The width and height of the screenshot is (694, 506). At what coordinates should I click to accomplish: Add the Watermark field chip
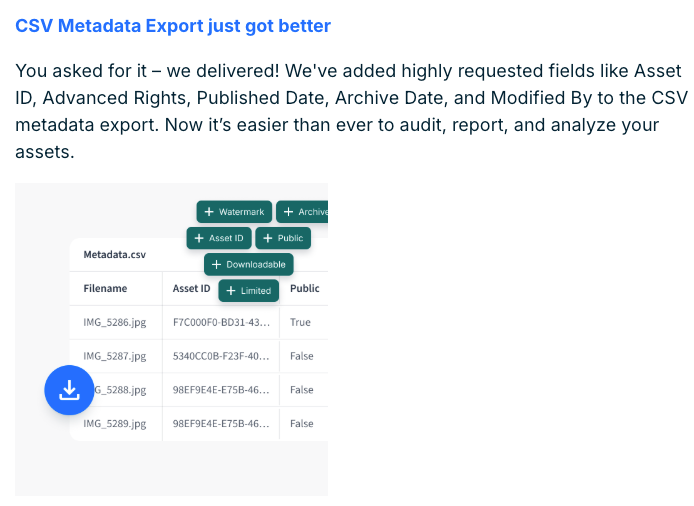pos(234,212)
